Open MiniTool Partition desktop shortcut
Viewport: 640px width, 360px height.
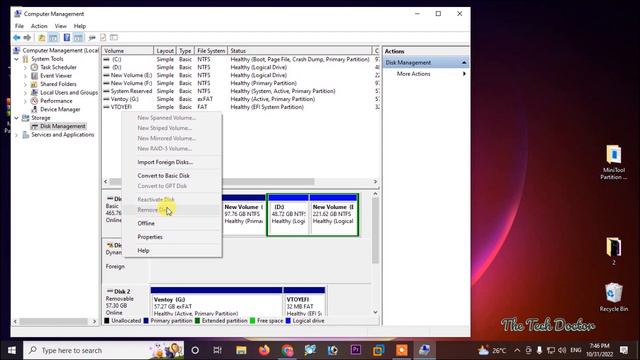pos(613,162)
